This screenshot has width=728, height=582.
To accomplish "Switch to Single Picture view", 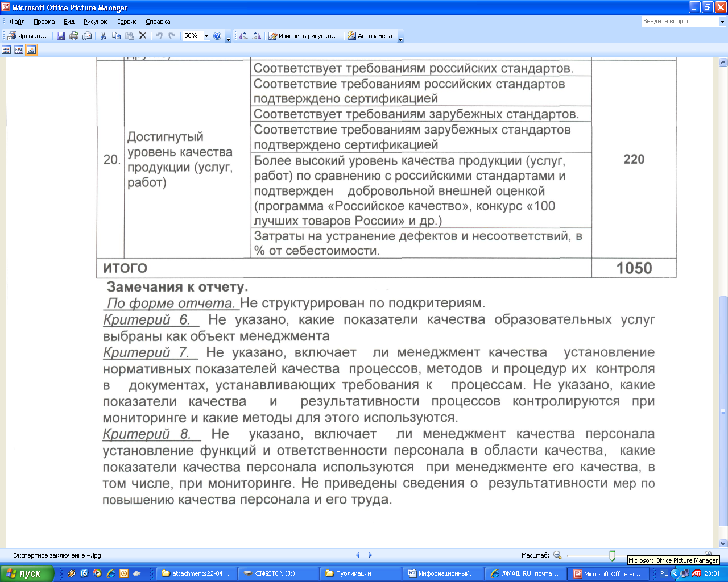I will coord(31,50).
